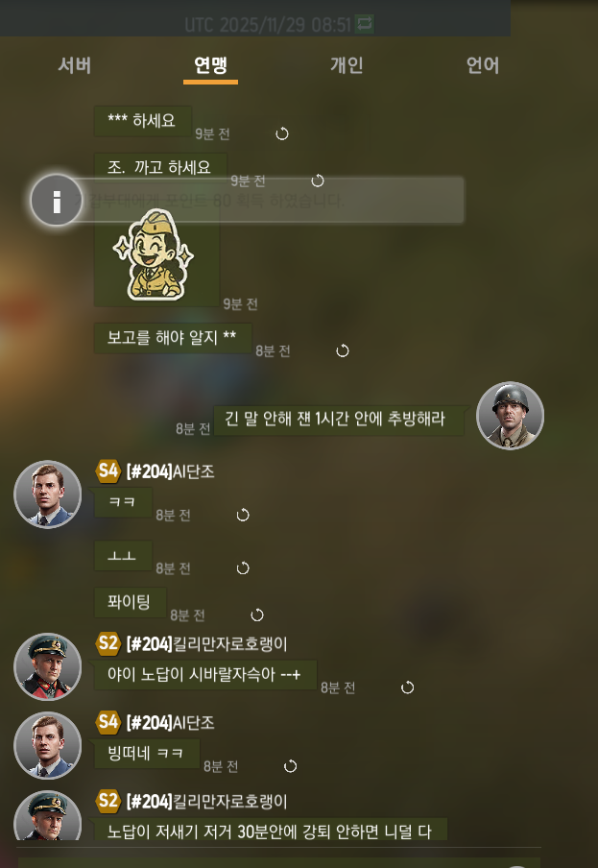Viewport: 598px width, 868px height.
Task: Open the helmeted soldier avatar profile
Action: click(x=510, y=415)
